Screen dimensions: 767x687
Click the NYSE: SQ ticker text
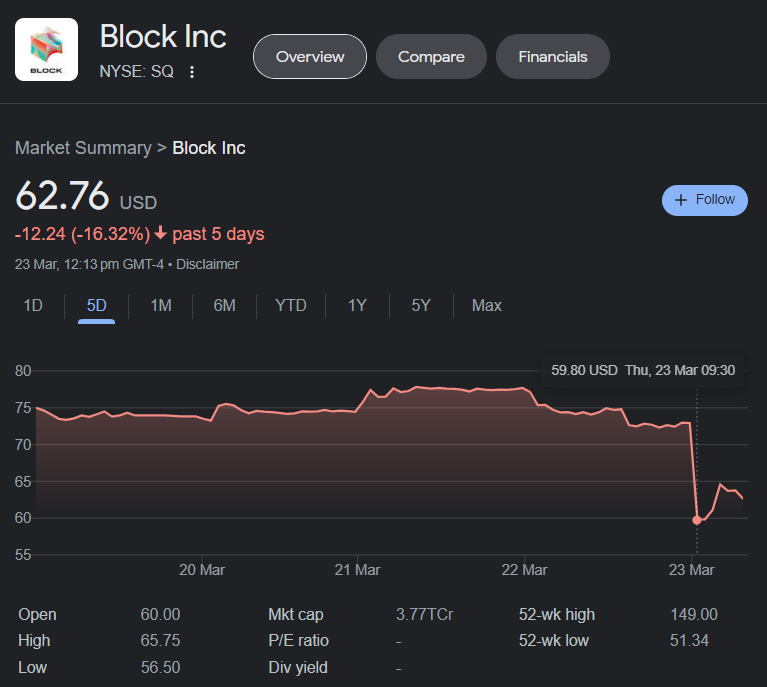point(136,71)
